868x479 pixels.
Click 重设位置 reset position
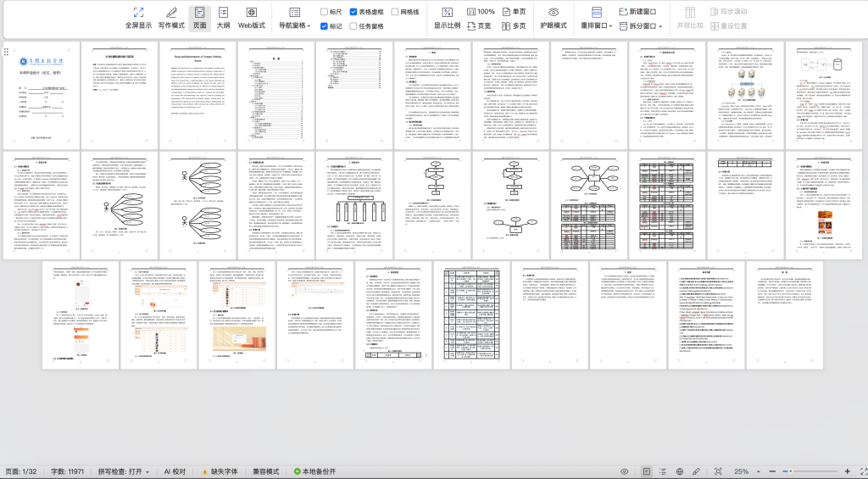point(728,26)
